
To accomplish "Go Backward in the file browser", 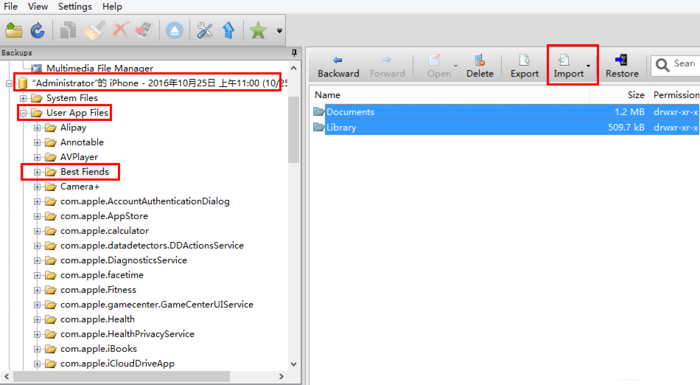I will point(338,67).
